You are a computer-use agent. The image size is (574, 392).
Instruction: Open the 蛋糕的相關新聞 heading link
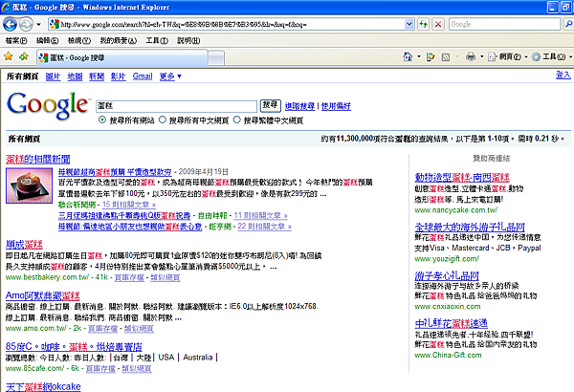click(x=38, y=160)
